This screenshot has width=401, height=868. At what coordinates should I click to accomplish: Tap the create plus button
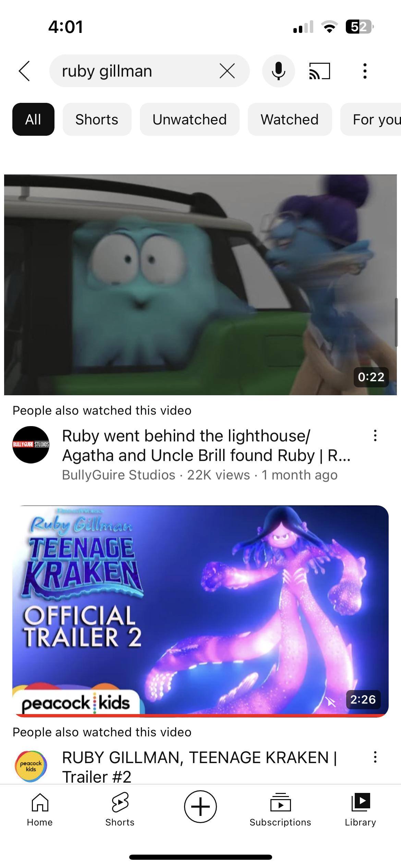[x=200, y=807]
